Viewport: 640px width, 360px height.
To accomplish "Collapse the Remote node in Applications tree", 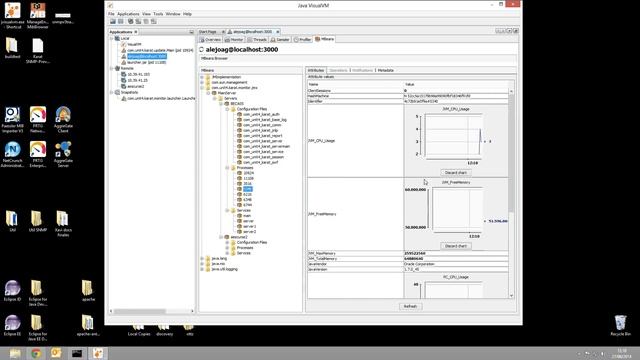I will click(x=111, y=68).
